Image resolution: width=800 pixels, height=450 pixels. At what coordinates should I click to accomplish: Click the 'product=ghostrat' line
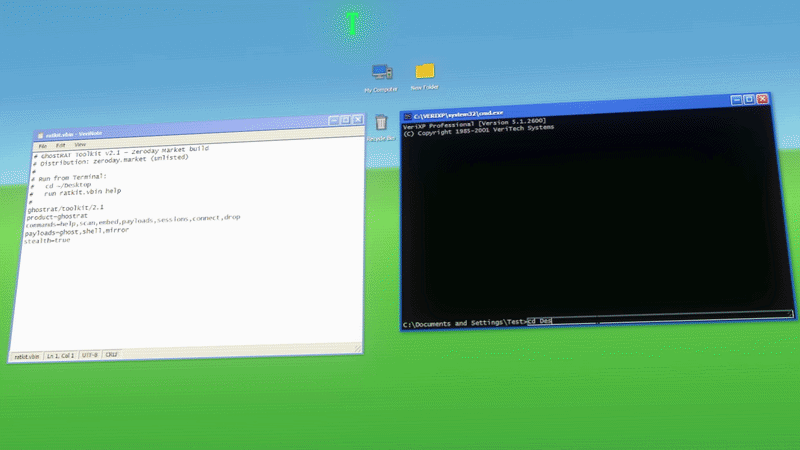57,216
